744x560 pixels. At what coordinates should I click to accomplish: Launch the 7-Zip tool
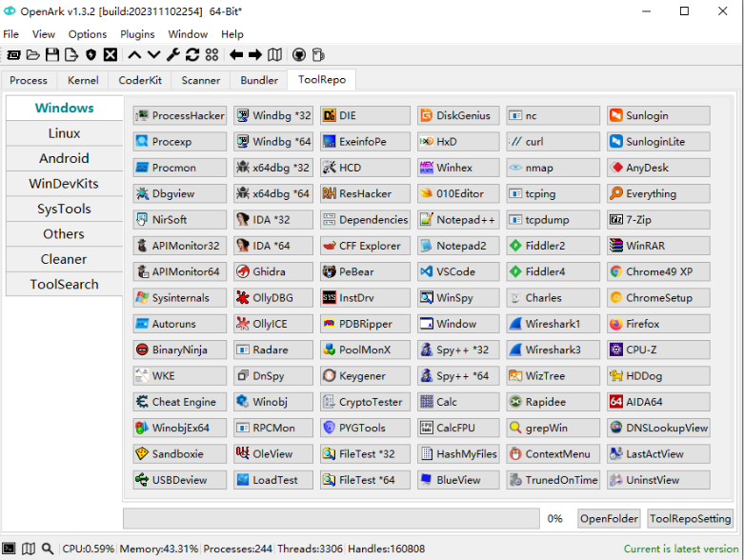(658, 220)
